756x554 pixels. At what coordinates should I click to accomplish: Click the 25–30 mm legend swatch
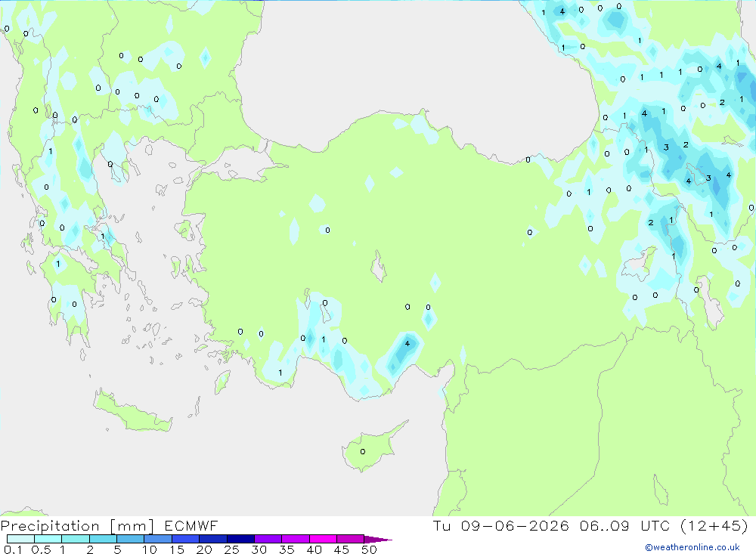(240, 539)
